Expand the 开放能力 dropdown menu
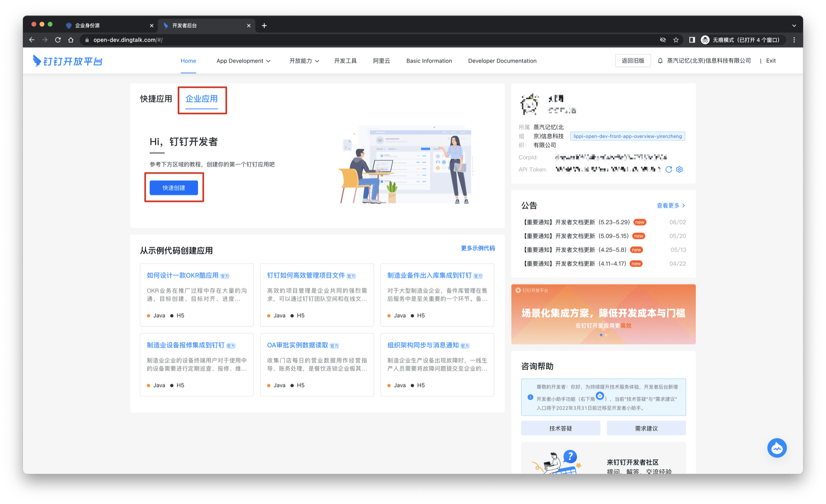The width and height of the screenshot is (826, 504). point(304,61)
